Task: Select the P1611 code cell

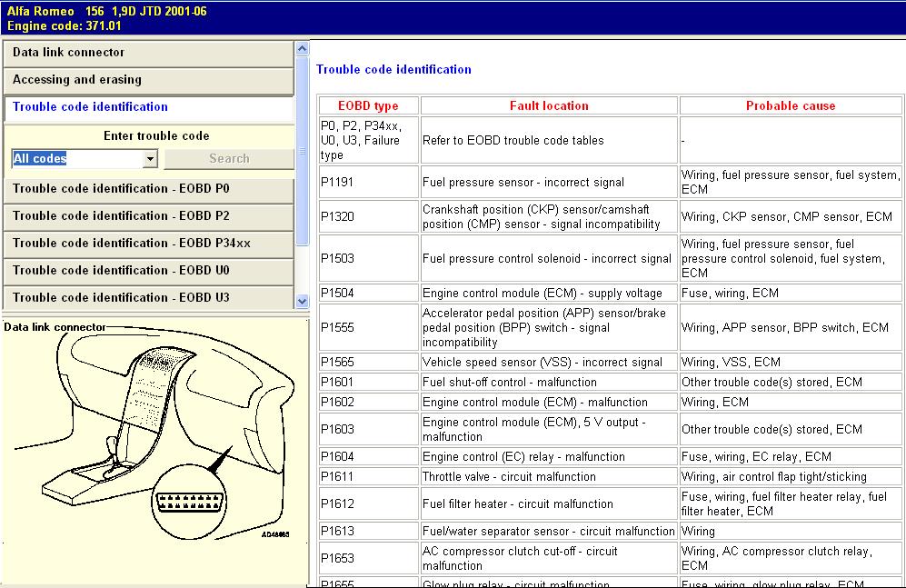Action: (x=368, y=476)
